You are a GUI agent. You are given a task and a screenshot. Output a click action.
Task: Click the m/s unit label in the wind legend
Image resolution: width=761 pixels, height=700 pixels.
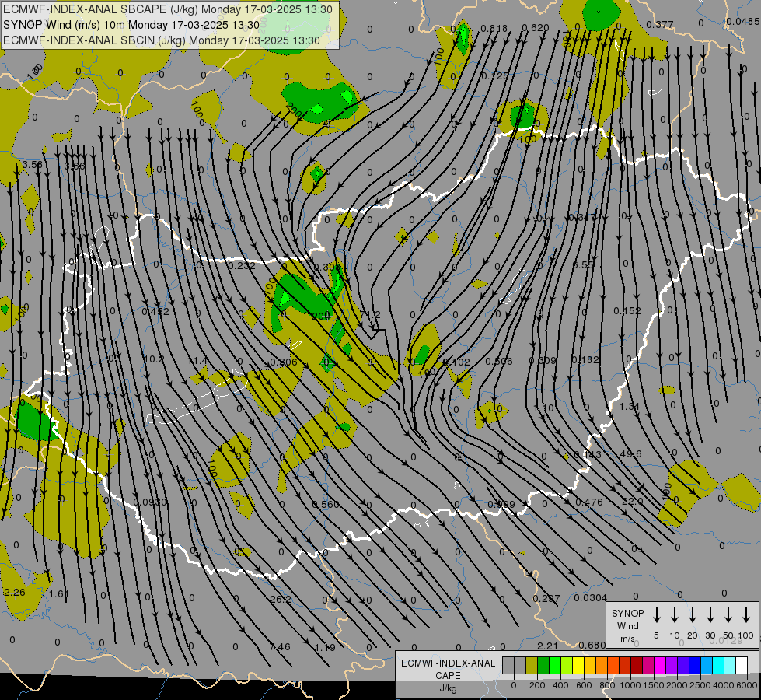tap(627, 639)
